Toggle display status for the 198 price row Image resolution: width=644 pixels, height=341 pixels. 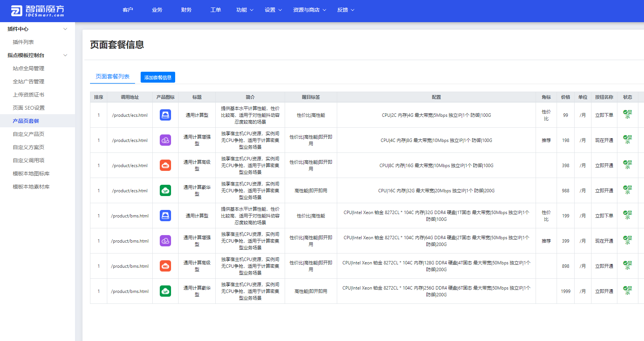pyautogui.click(x=627, y=140)
